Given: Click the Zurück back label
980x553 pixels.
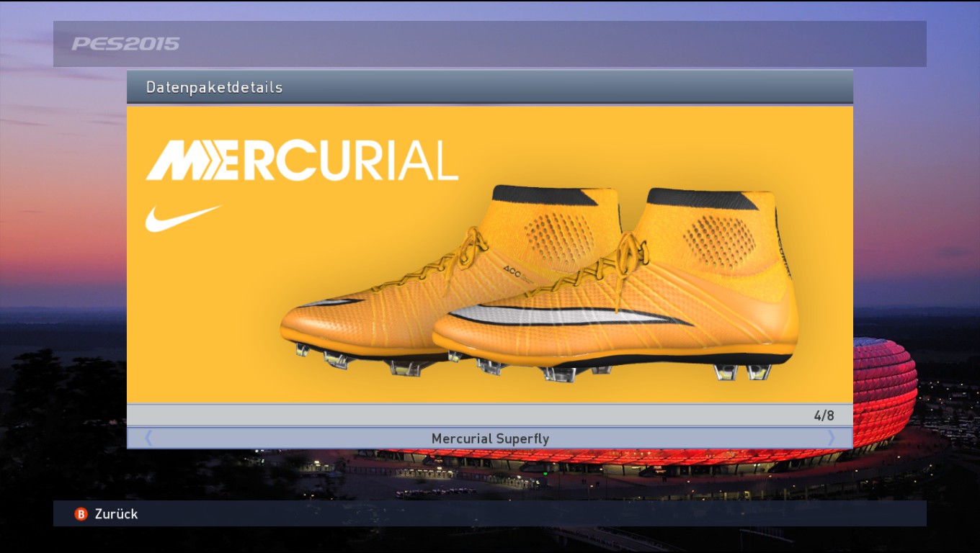Looking at the screenshot, I should point(116,514).
